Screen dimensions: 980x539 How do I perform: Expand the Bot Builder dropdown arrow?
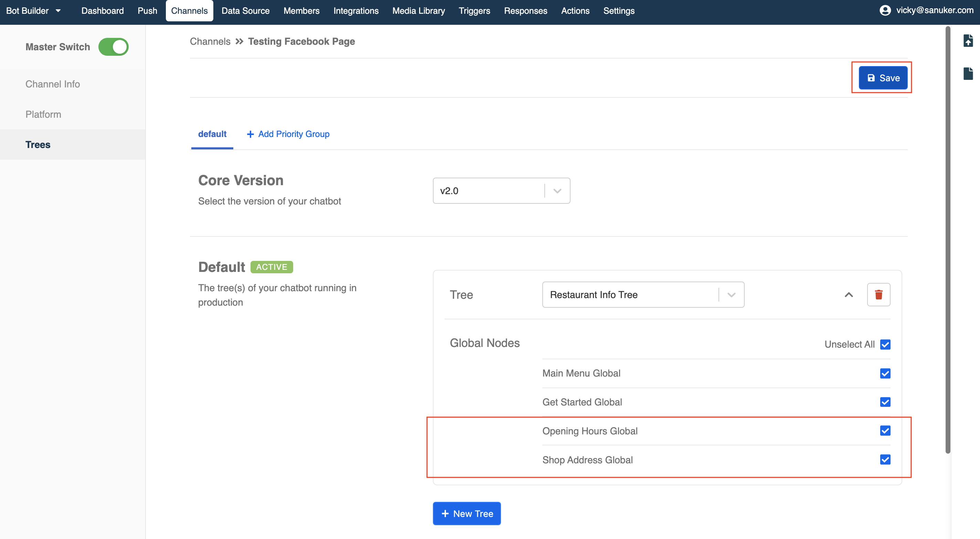pos(58,11)
